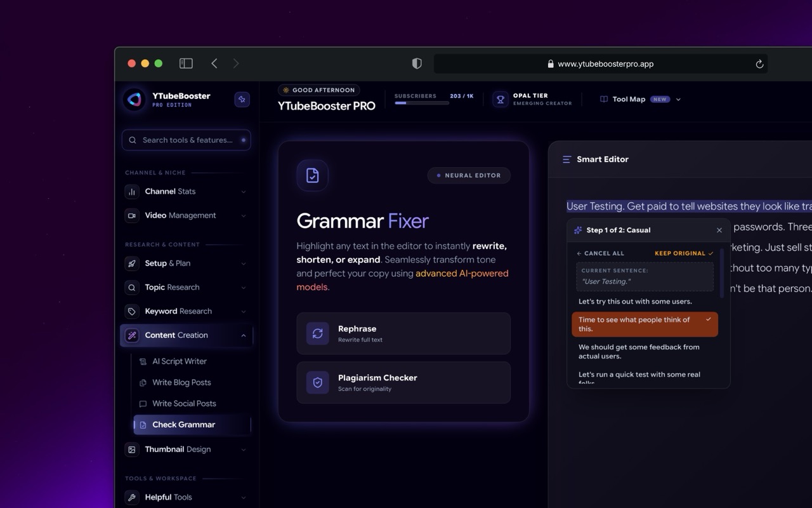This screenshot has width=812, height=508.
Task: Click the Keyword Research tag icon
Action: [x=132, y=312]
